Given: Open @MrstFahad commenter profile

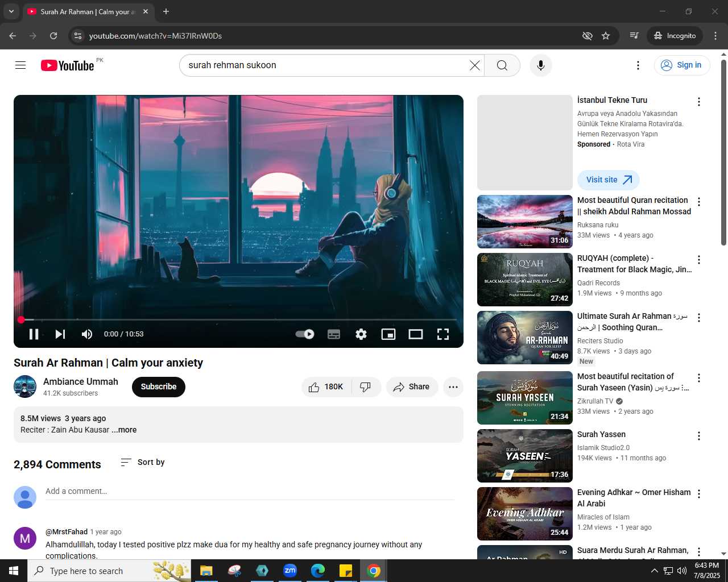Looking at the screenshot, I should 67,532.
